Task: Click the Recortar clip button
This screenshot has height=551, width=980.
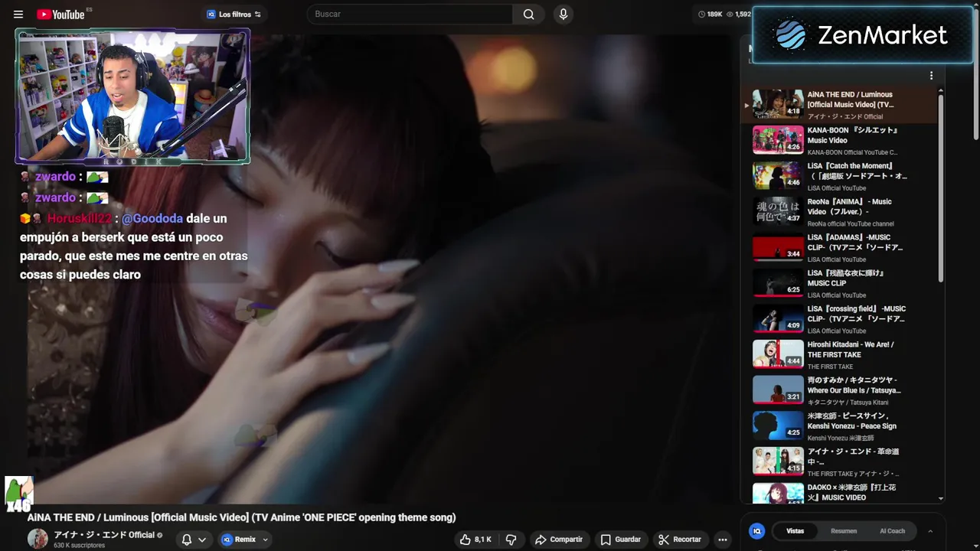Action: tap(680, 540)
